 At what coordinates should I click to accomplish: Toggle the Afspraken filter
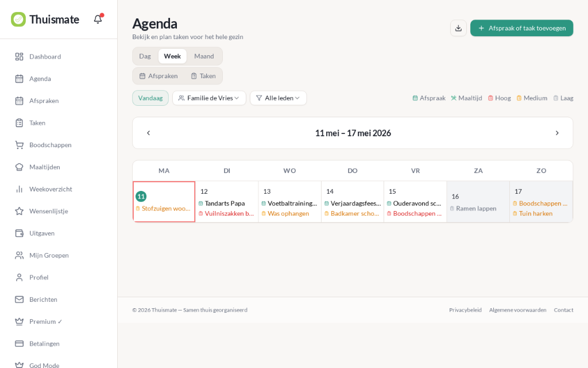[x=158, y=76]
